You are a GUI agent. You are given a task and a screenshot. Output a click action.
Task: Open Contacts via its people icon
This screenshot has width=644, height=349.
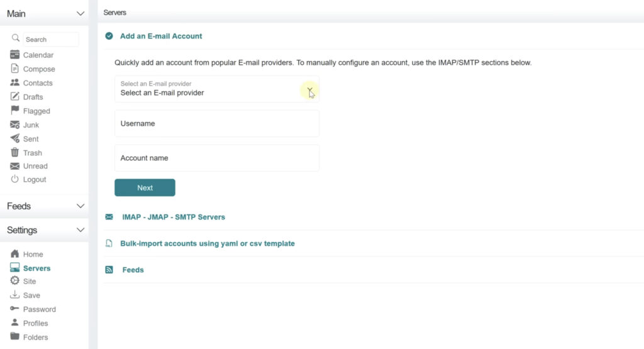click(x=15, y=82)
